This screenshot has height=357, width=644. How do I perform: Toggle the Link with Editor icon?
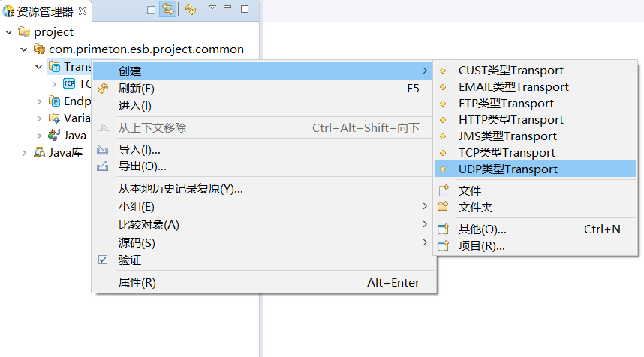tap(168, 10)
